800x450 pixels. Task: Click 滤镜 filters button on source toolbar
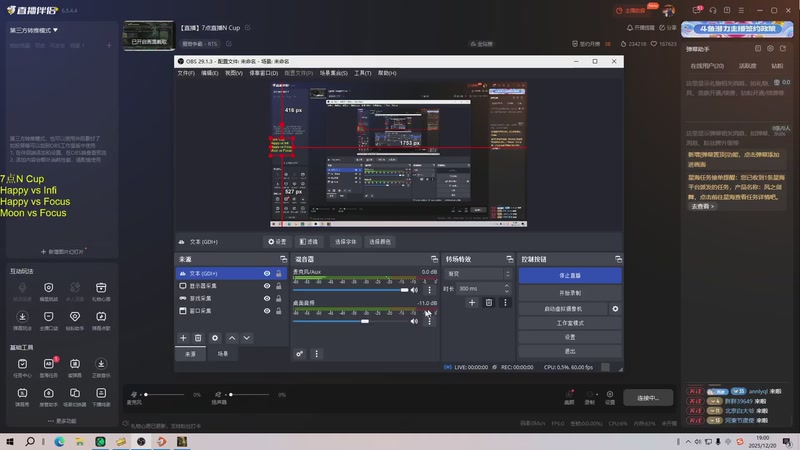click(x=309, y=242)
